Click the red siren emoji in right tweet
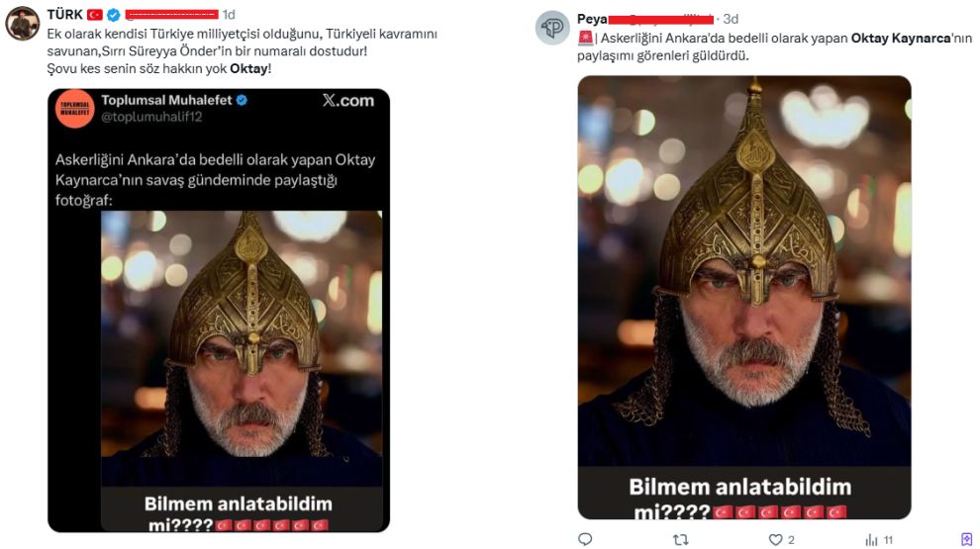This screenshot has width=980, height=549. tap(585, 39)
